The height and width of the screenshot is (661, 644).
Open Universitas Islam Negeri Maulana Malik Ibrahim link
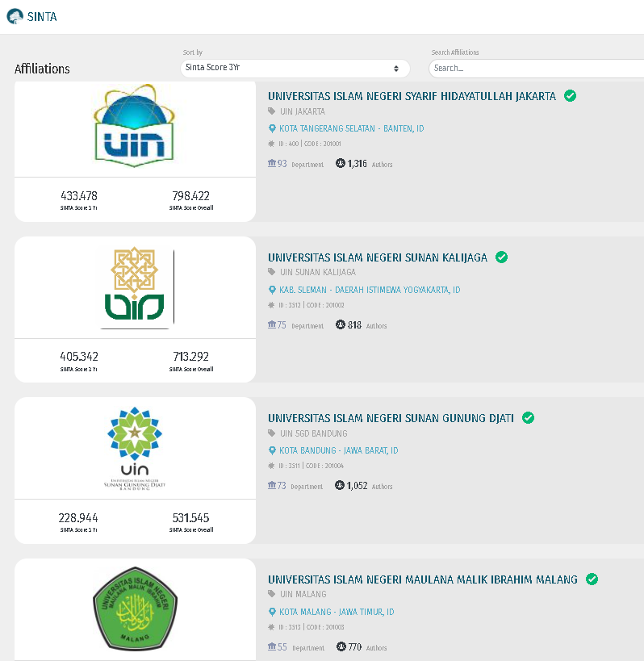coord(422,579)
